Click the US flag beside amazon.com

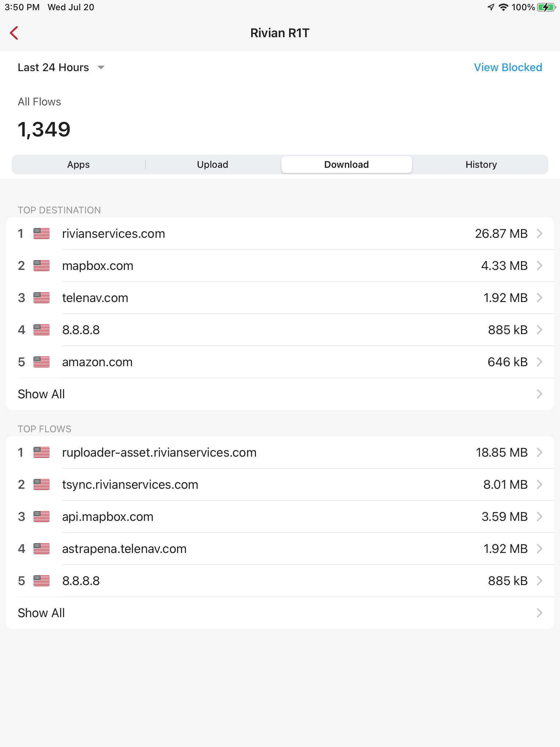tap(42, 362)
